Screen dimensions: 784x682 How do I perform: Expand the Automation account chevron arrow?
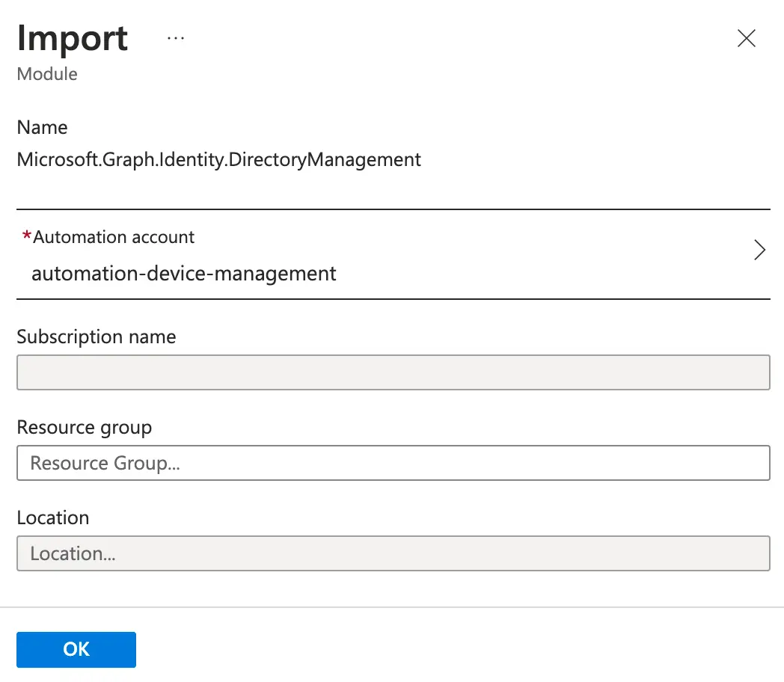[759, 250]
